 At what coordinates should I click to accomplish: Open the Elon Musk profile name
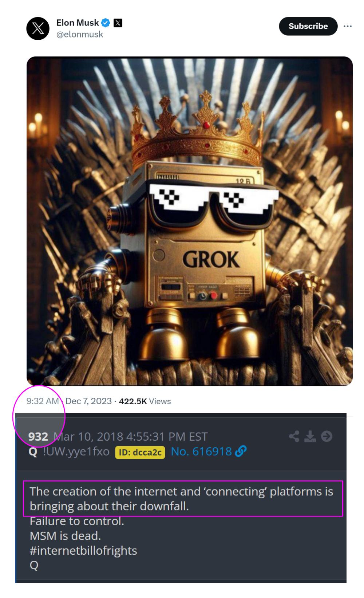point(78,23)
